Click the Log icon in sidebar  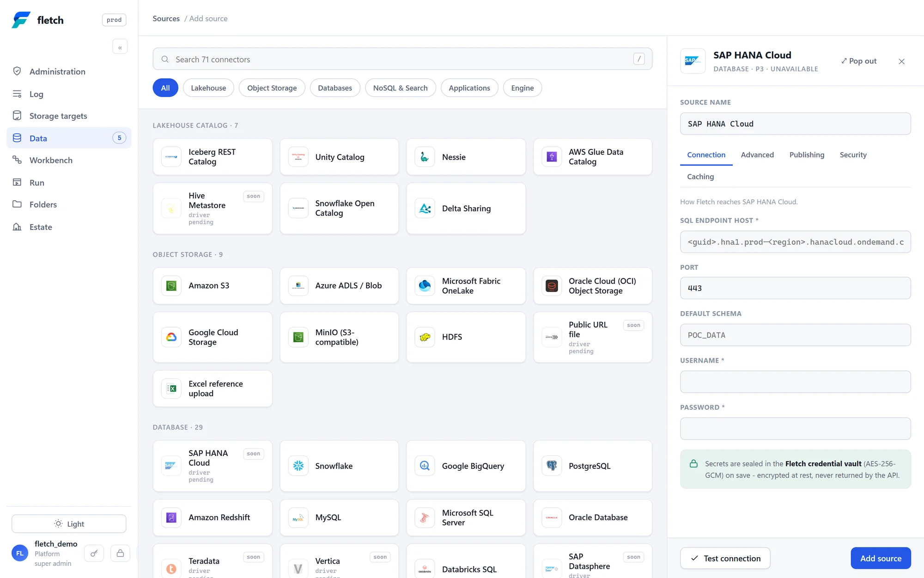pyautogui.click(x=17, y=94)
